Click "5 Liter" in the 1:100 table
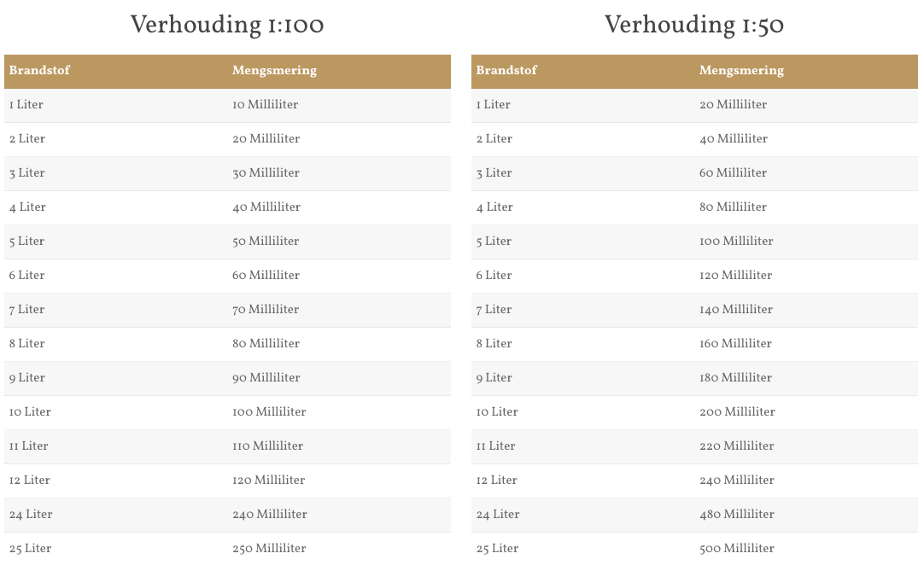Image resolution: width=924 pixels, height=565 pixels. tap(26, 242)
